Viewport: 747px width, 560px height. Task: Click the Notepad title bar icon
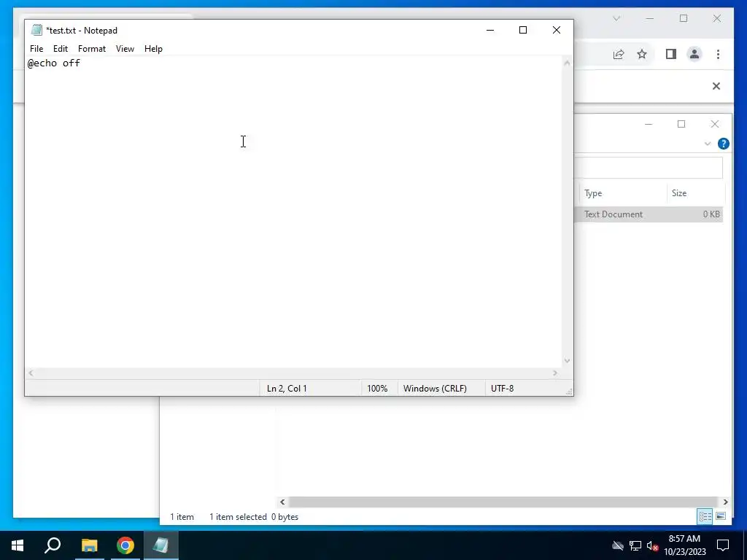pos(36,30)
